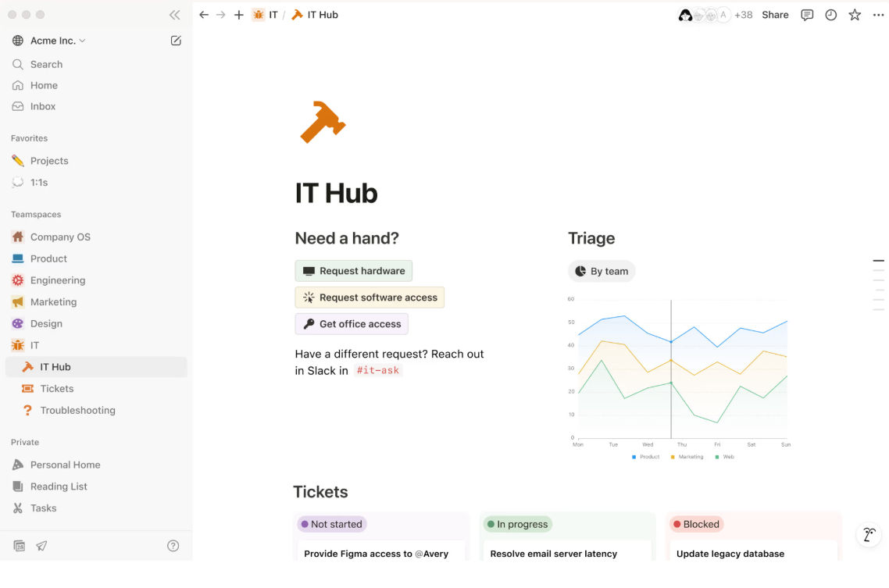Click the Teamspaces section header
This screenshot has width=889, height=588.
pos(36,215)
